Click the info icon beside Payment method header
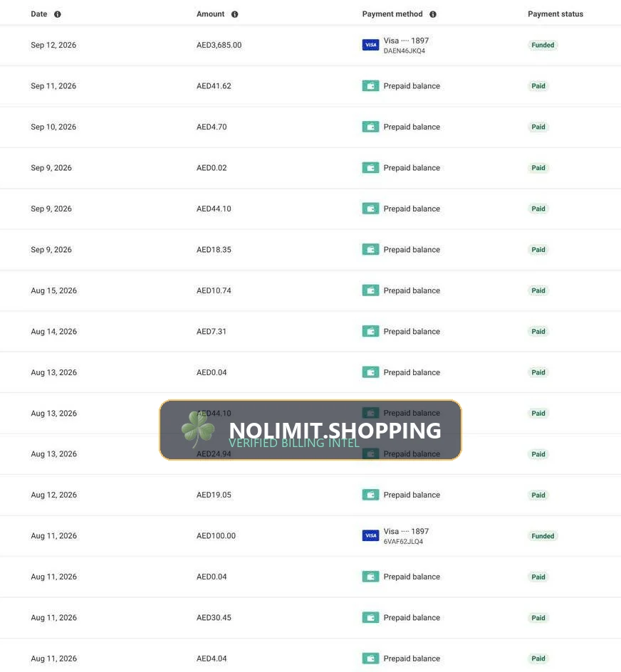 pyautogui.click(x=433, y=14)
